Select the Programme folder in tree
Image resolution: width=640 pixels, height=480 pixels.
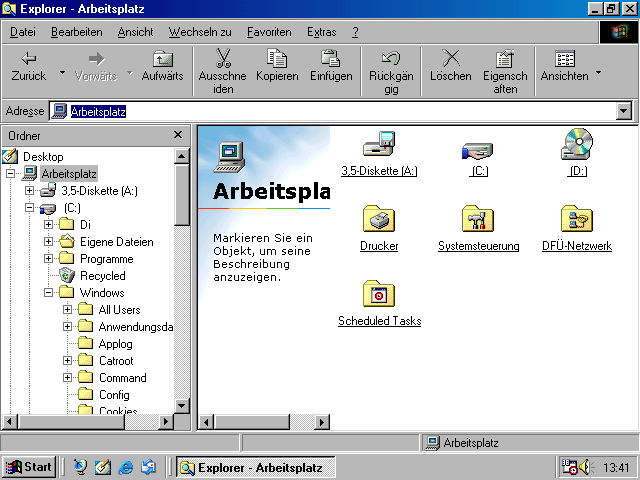coord(107,259)
